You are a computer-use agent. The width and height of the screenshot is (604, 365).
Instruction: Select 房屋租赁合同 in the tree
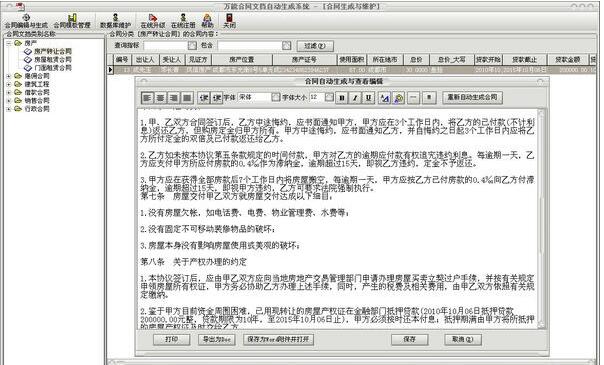[x=52, y=60]
